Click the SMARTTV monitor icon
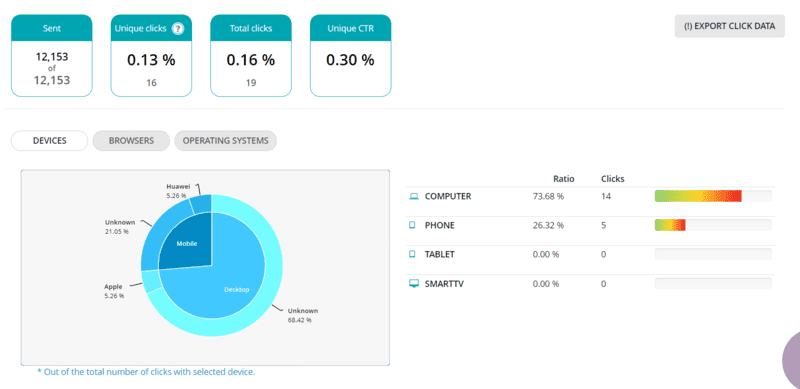The width and height of the screenshot is (800, 389). [414, 283]
